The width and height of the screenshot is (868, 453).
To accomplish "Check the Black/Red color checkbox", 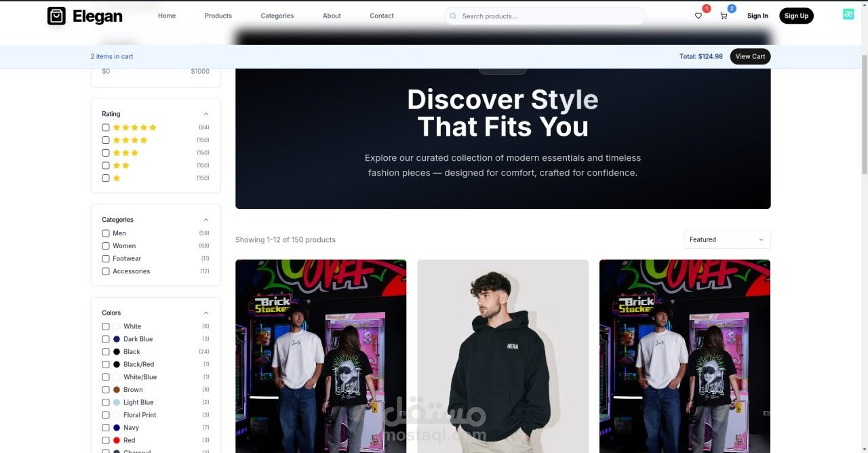I will point(106,364).
